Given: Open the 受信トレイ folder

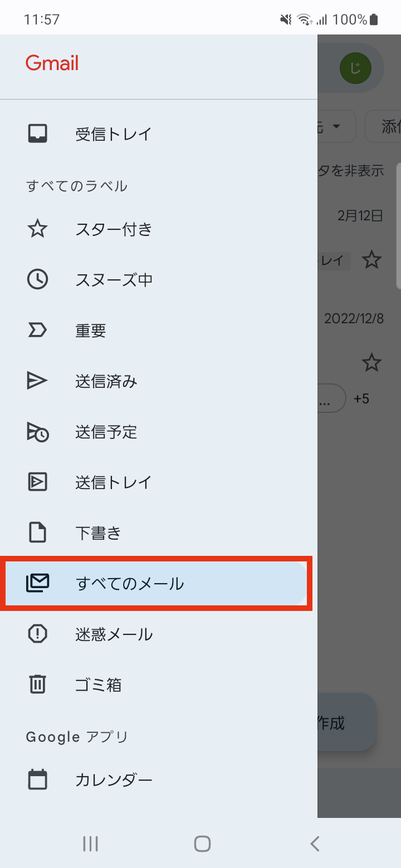Looking at the screenshot, I should pyautogui.click(x=159, y=134).
